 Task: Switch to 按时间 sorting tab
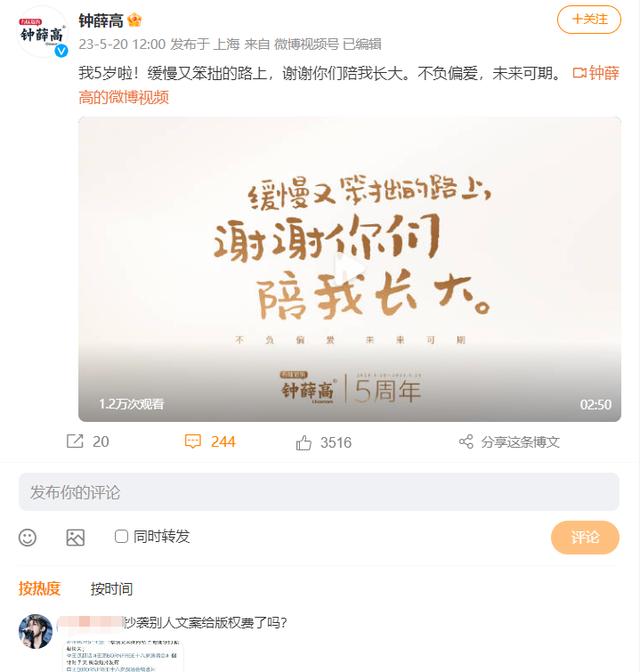(111, 589)
